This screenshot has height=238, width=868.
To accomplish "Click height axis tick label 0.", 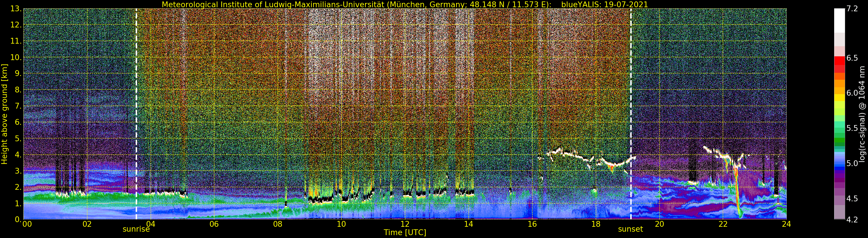I will 18,219.
